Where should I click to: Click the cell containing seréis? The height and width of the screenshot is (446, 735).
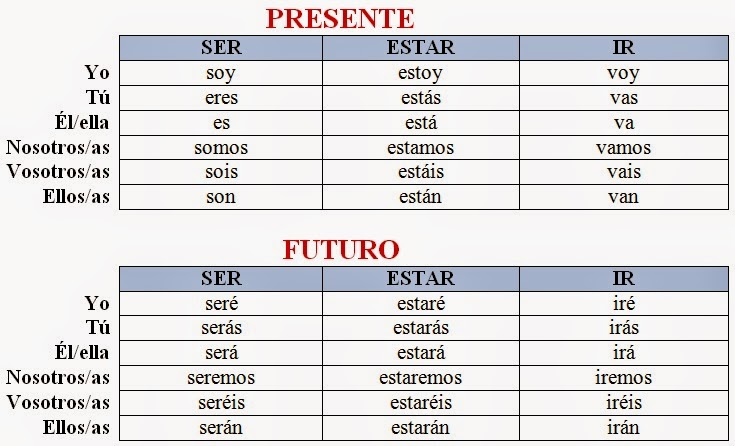(220, 403)
